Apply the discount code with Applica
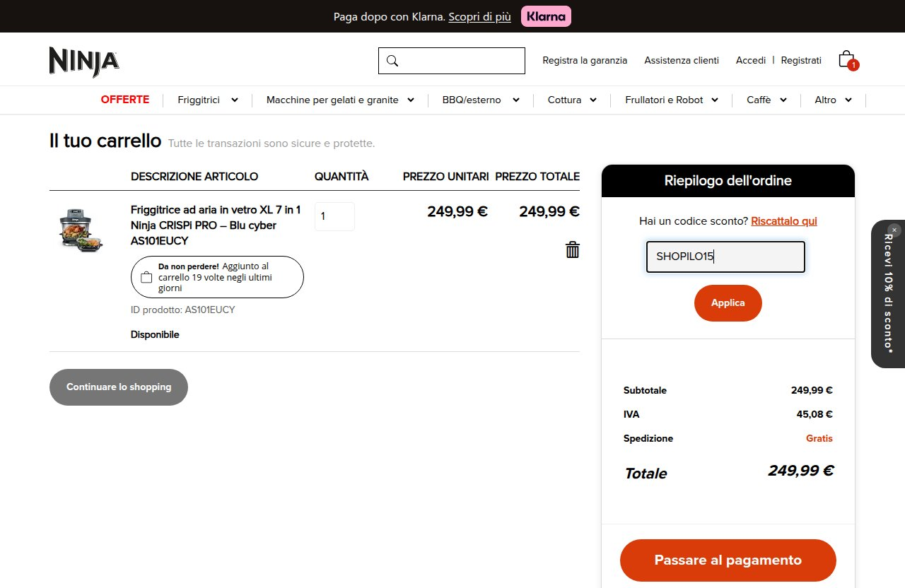The image size is (905, 588). click(728, 303)
